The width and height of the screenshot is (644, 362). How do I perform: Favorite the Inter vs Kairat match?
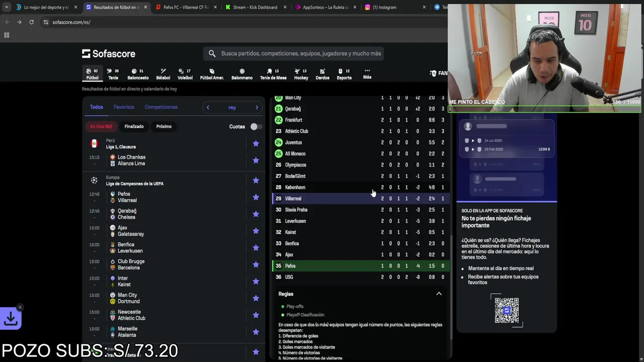tap(256, 282)
